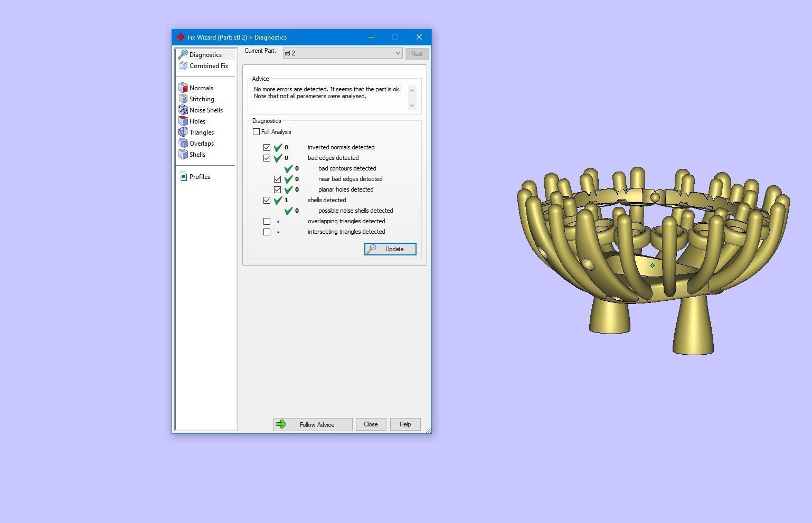
Task: Click the Combined Fix icon
Action: click(183, 66)
